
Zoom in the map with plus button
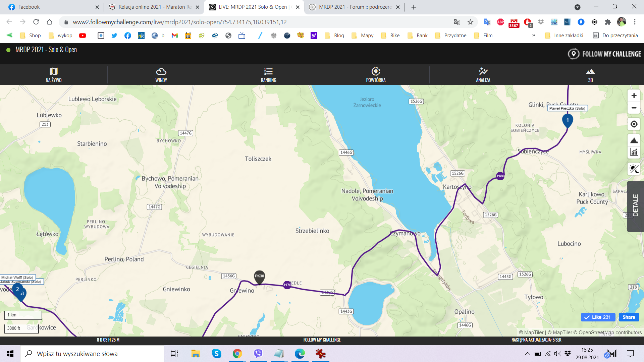point(634,96)
